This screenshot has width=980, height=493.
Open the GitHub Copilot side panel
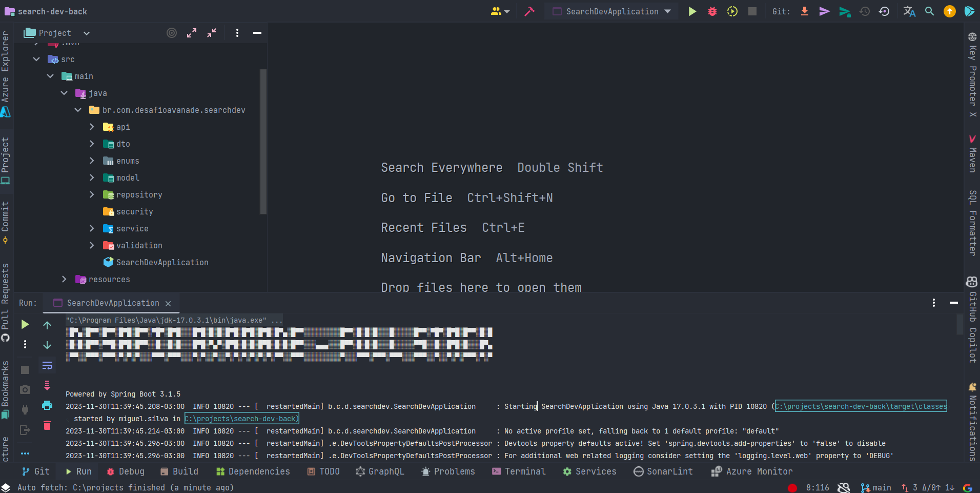tap(972, 320)
